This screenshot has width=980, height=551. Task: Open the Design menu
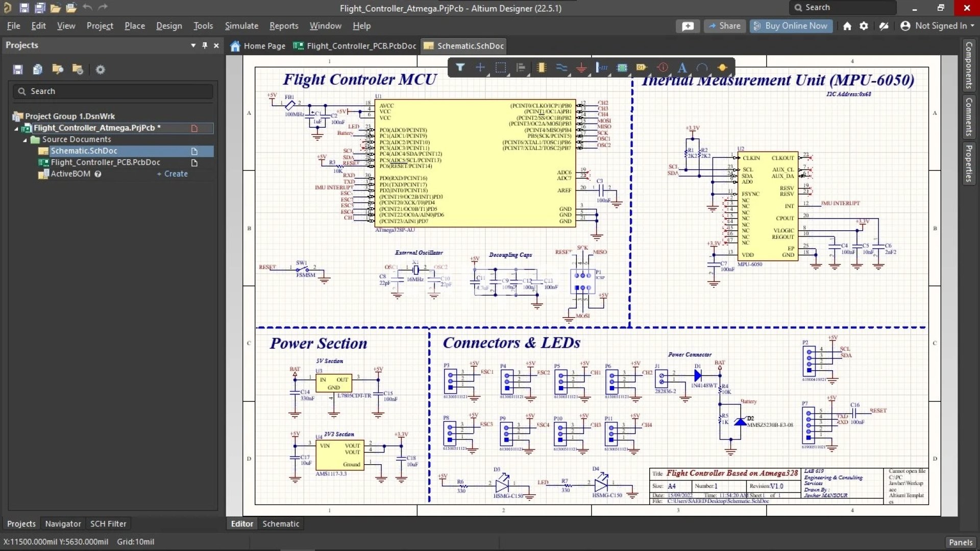pyautogui.click(x=168, y=26)
